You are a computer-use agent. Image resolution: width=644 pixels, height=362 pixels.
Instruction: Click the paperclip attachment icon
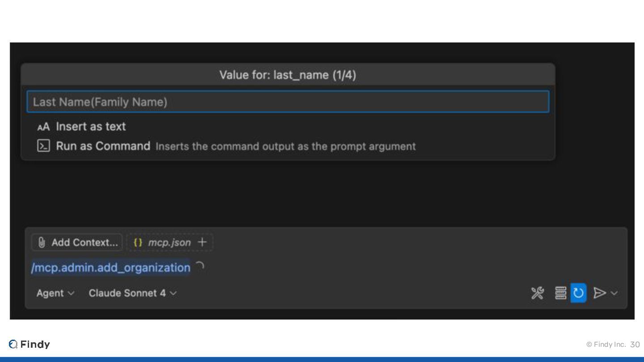click(x=42, y=243)
